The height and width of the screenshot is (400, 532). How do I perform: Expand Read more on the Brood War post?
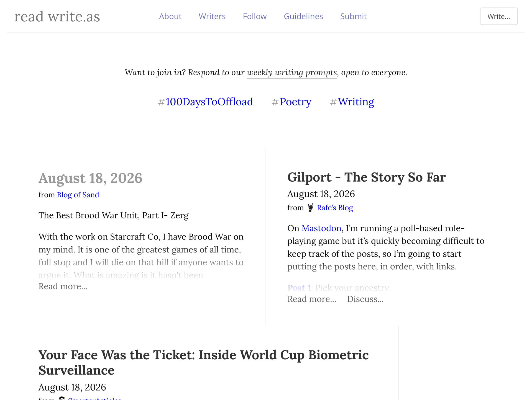(x=63, y=286)
